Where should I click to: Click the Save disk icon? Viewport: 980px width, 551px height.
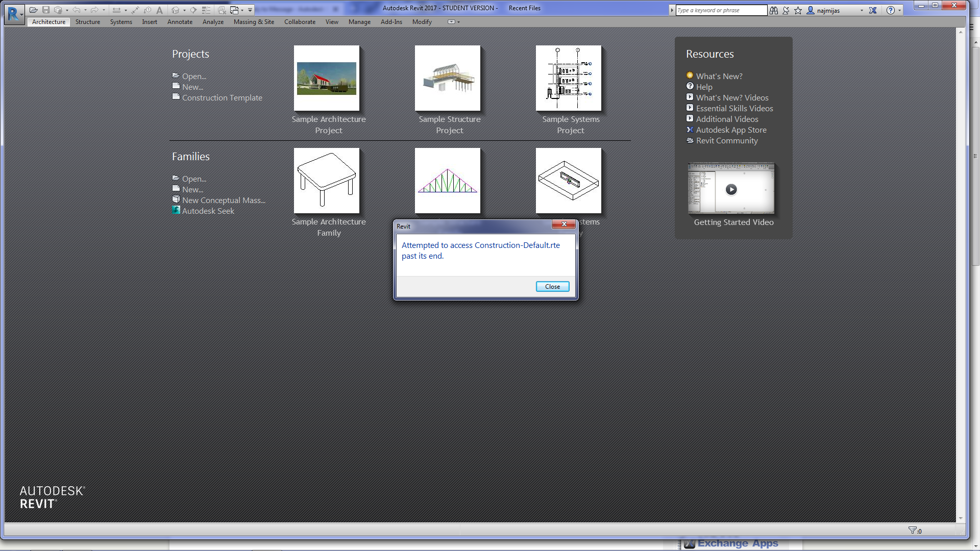[46, 10]
